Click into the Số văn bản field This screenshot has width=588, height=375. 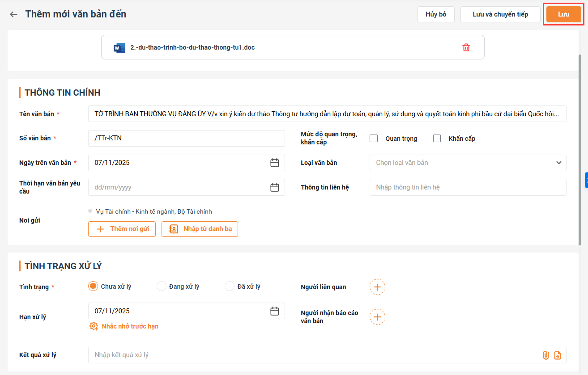point(186,138)
